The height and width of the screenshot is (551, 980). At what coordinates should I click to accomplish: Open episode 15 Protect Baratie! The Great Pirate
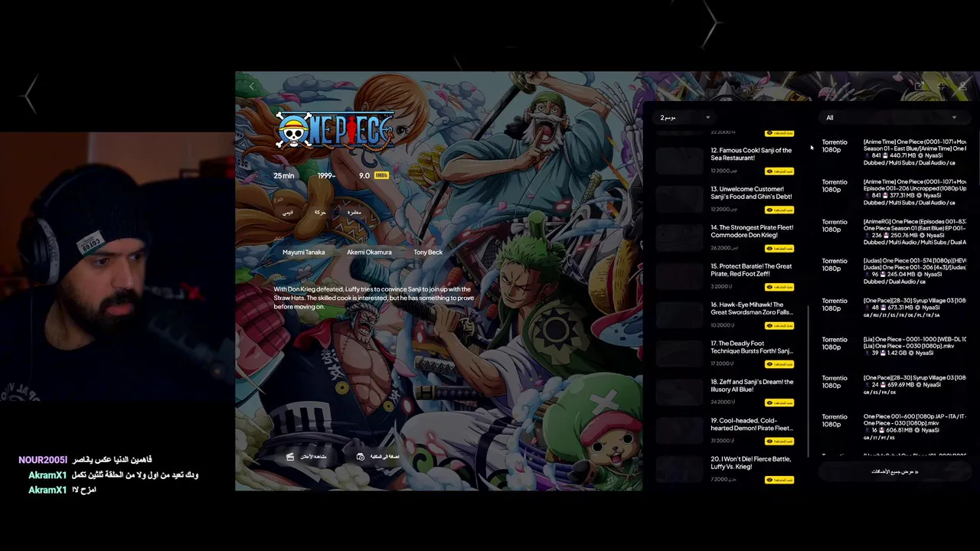751,270
